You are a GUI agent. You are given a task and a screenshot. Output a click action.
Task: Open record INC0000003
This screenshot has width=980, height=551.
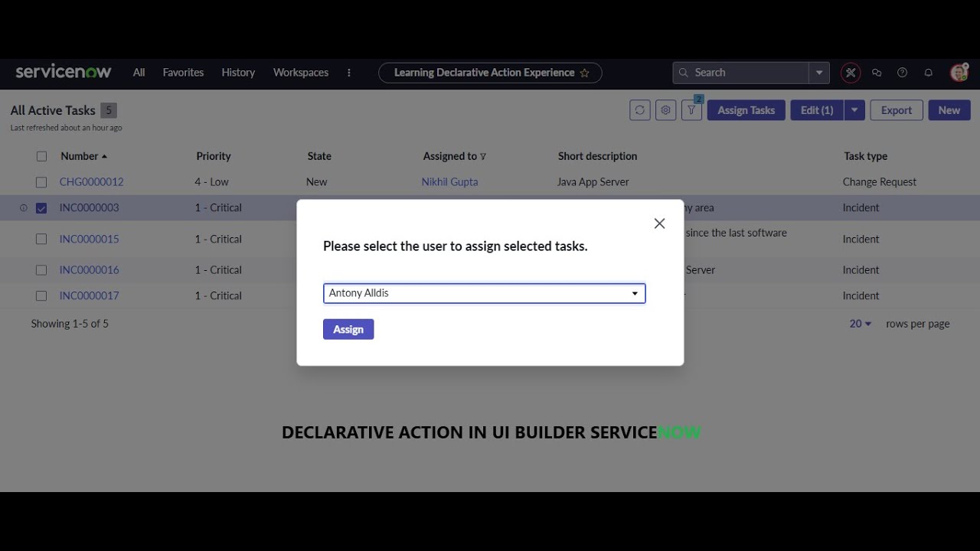(x=89, y=208)
